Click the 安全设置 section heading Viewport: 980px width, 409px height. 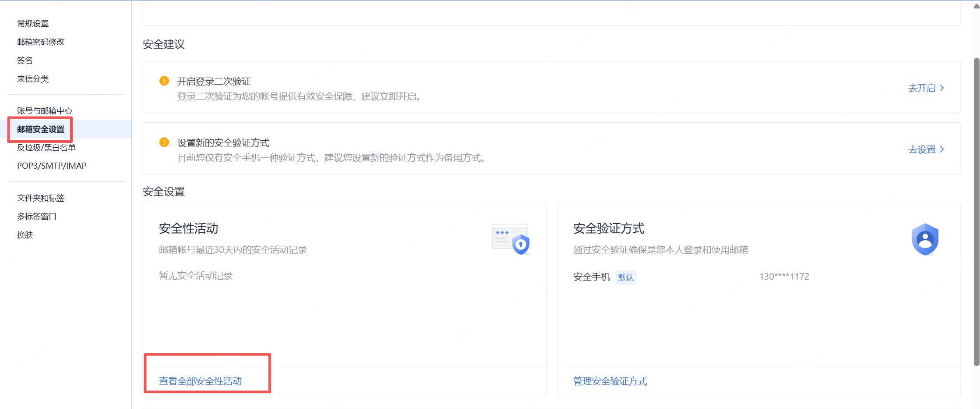tap(164, 192)
